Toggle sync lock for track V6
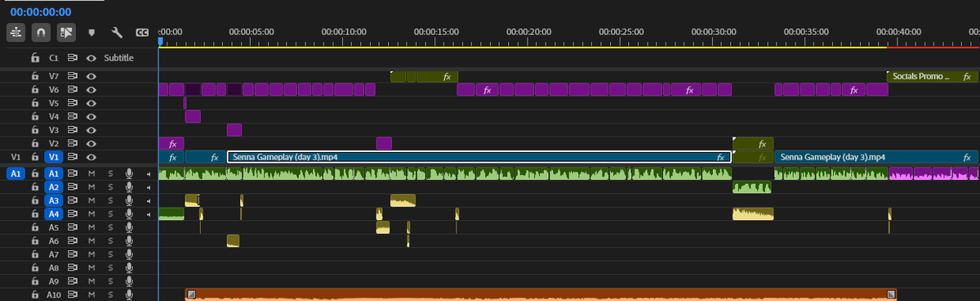 pos(73,89)
